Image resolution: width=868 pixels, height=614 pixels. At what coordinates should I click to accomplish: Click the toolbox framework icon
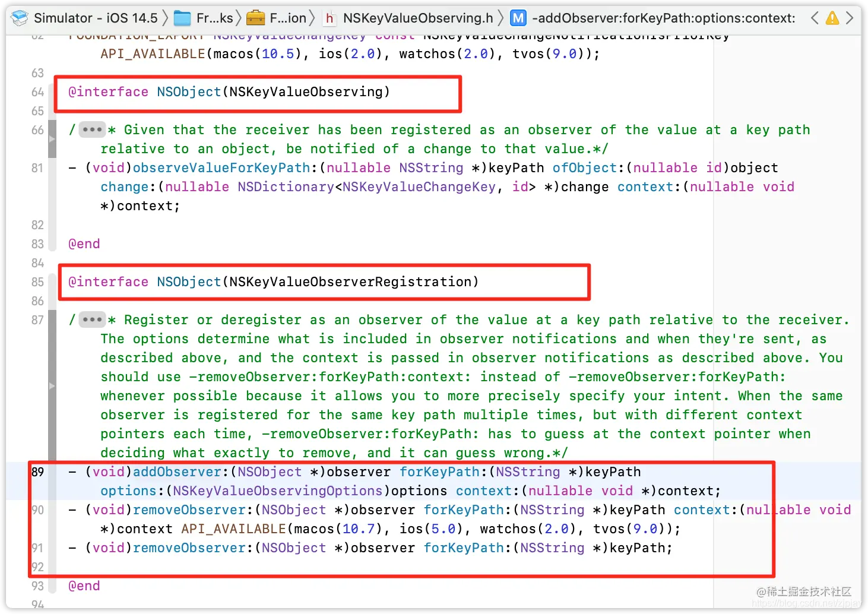point(255,18)
